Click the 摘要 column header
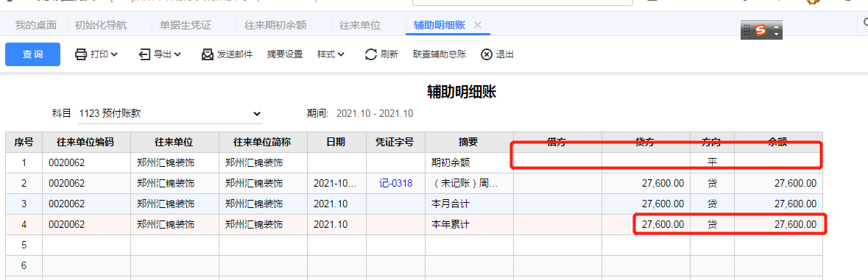The width and height of the screenshot is (868, 280). [x=469, y=142]
